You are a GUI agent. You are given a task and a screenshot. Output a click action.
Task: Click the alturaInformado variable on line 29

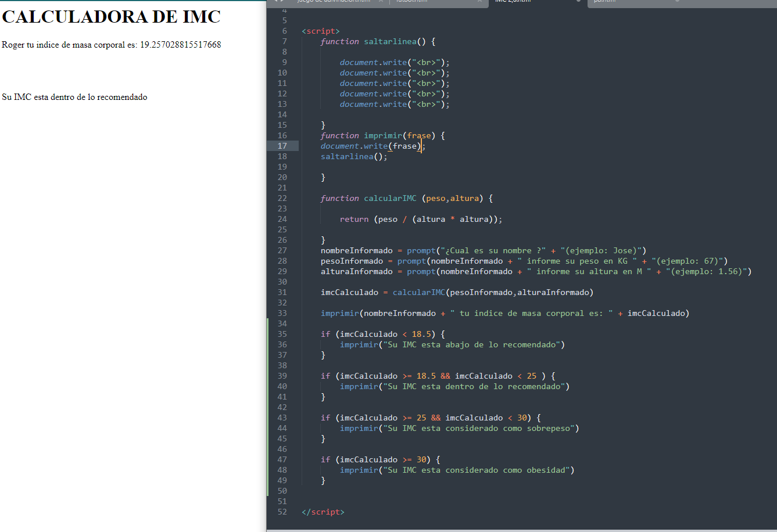point(357,271)
